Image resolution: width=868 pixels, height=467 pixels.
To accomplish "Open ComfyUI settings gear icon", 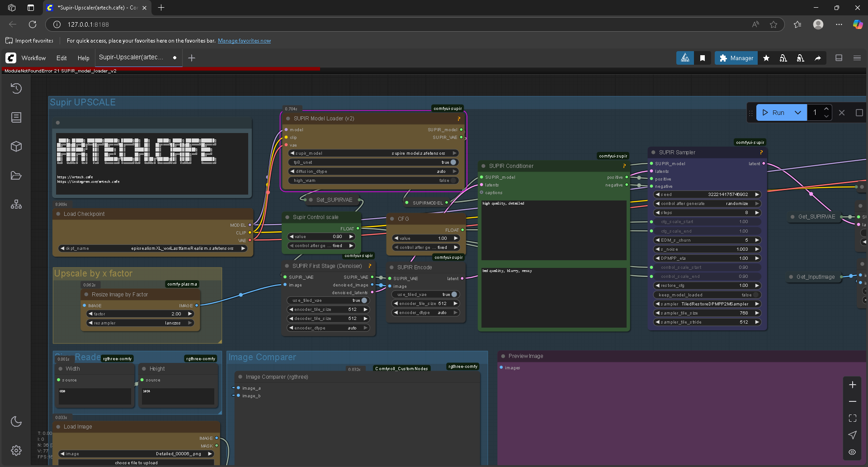I will pos(16,450).
